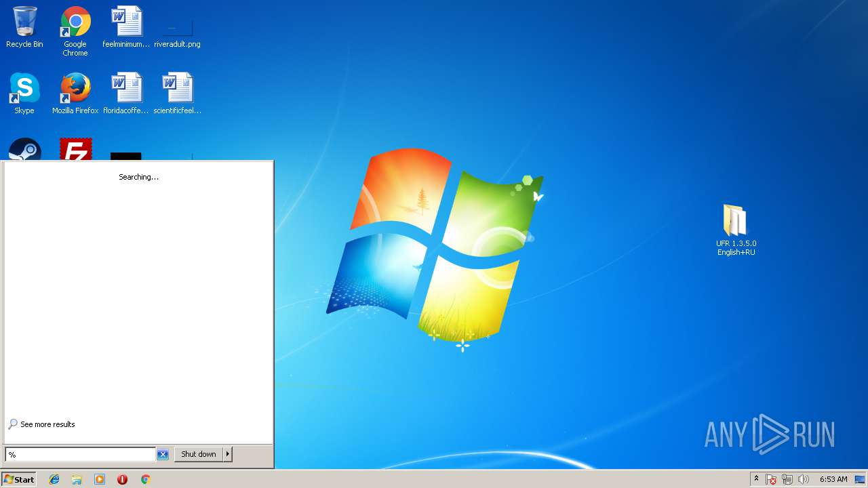The image size is (868, 488).
Task: Launch Opera from the taskbar
Action: tap(122, 479)
